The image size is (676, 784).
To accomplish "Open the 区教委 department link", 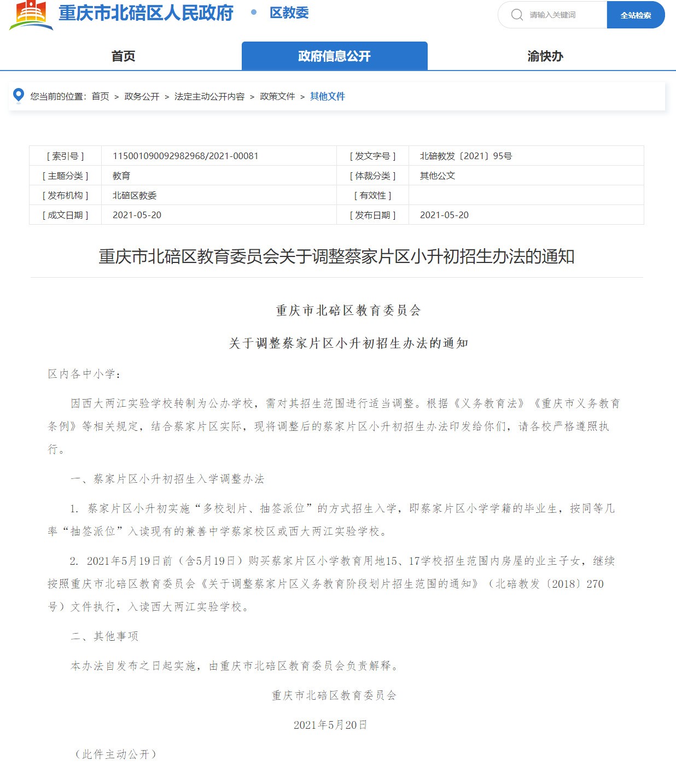I will pyautogui.click(x=289, y=13).
